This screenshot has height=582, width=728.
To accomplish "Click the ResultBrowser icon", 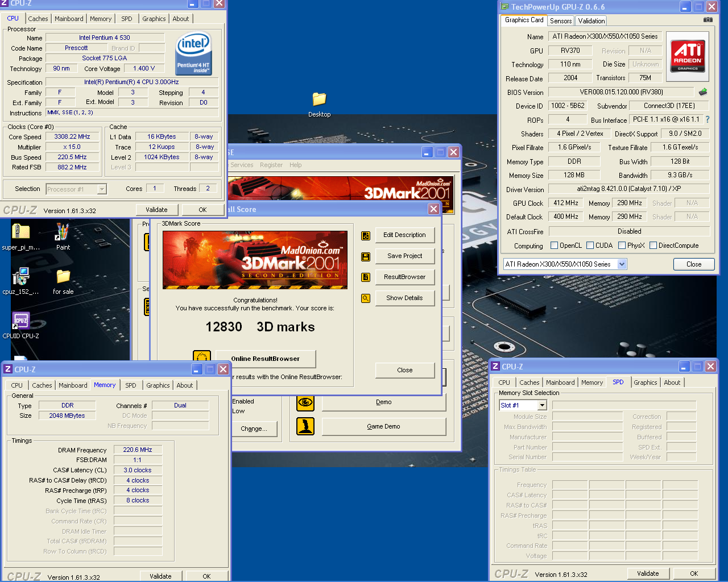I will tap(366, 277).
